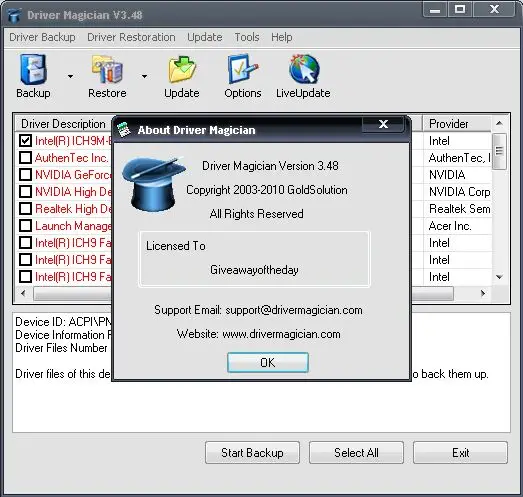
Task: Close the About Driver Magician dialog
Action: [383, 124]
